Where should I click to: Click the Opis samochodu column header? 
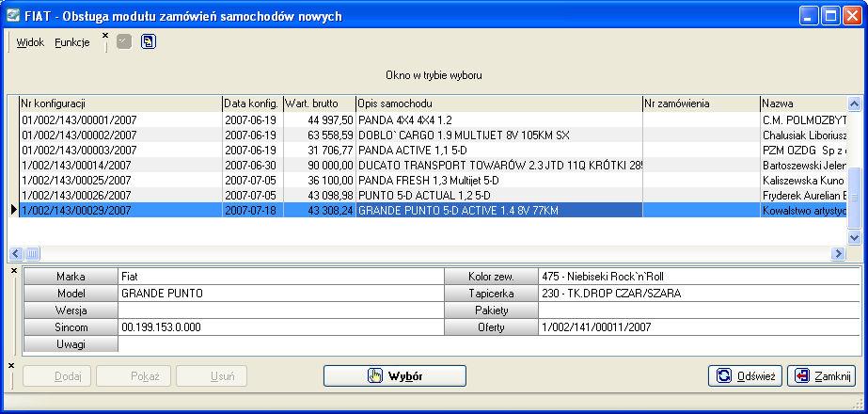498,103
